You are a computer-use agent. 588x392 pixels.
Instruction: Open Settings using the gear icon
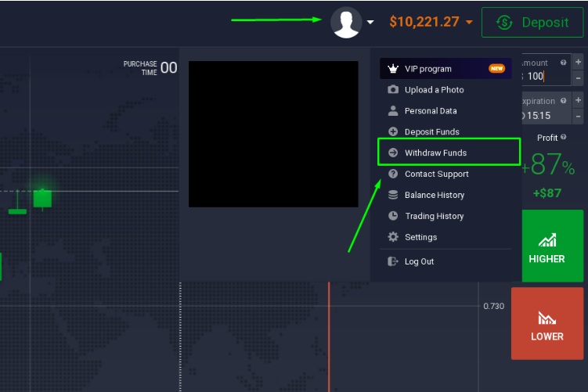pyautogui.click(x=393, y=237)
